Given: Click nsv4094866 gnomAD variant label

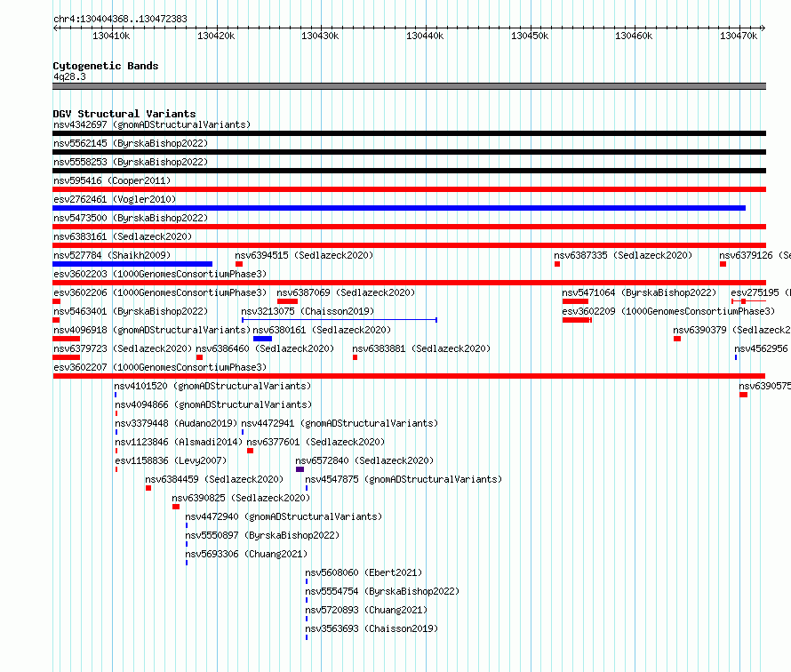Looking at the screenshot, I should coord(213,404).
